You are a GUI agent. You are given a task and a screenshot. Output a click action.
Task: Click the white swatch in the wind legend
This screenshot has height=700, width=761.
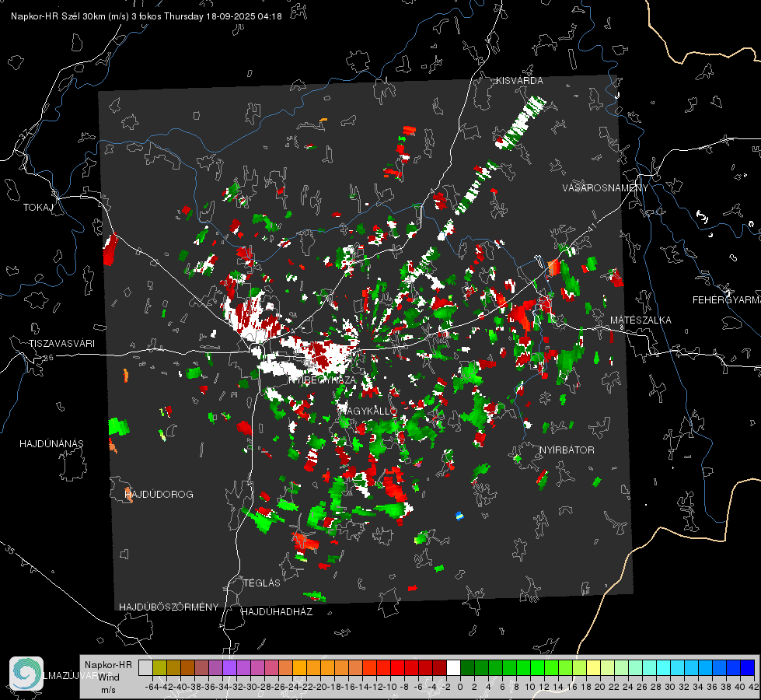pyautogui.click(x=453, y=668)
